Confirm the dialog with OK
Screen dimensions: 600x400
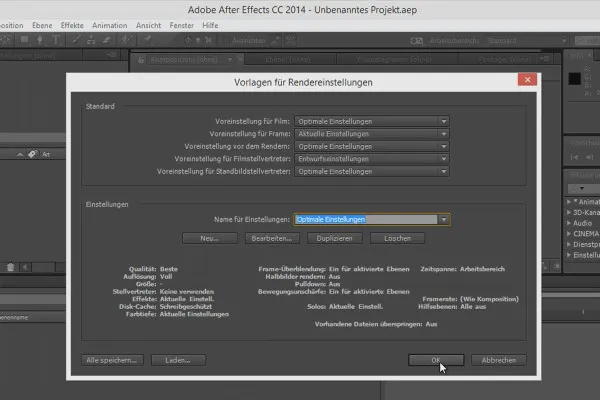pos(436,360)
